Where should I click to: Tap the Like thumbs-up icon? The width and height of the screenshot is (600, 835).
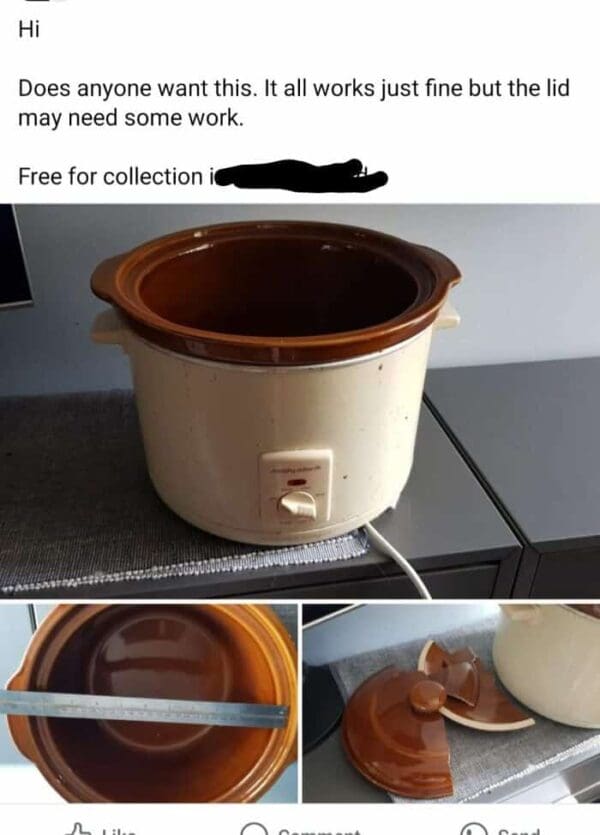pos(80,830)
